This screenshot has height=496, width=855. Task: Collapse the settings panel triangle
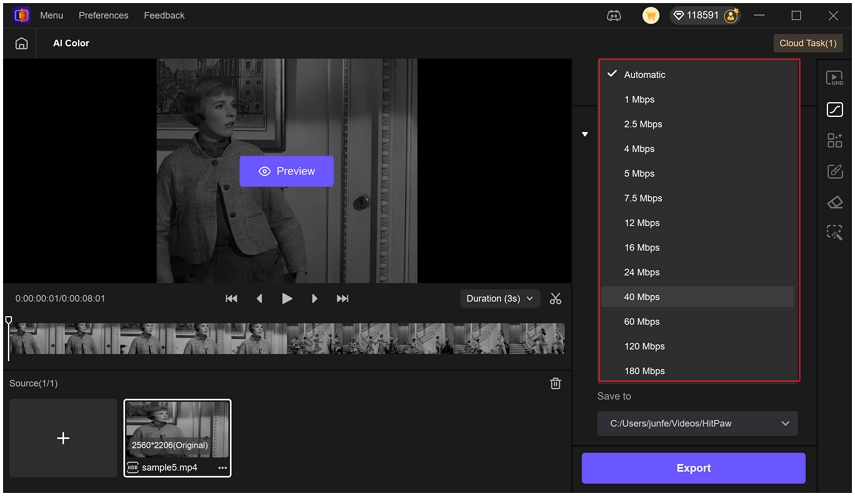[x=585, y=134]
